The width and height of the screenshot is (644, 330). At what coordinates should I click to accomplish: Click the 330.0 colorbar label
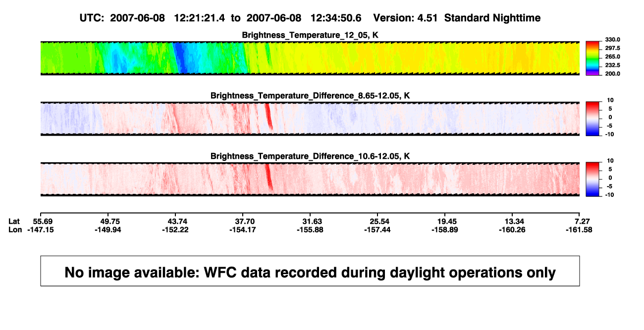(x=612, y=40)
